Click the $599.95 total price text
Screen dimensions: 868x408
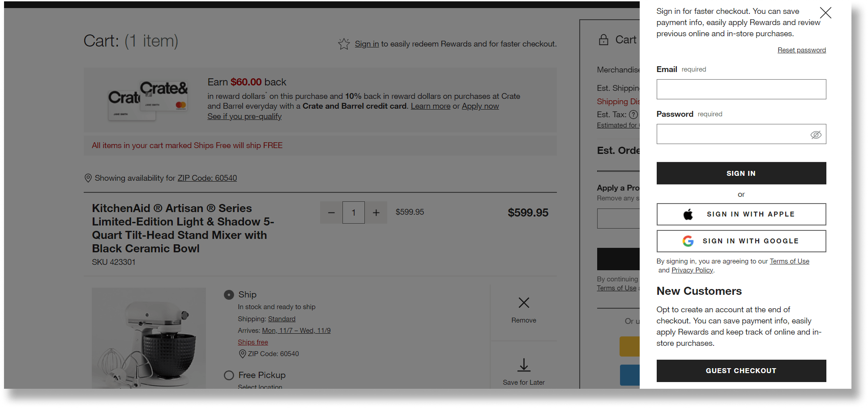coord(528,212)
